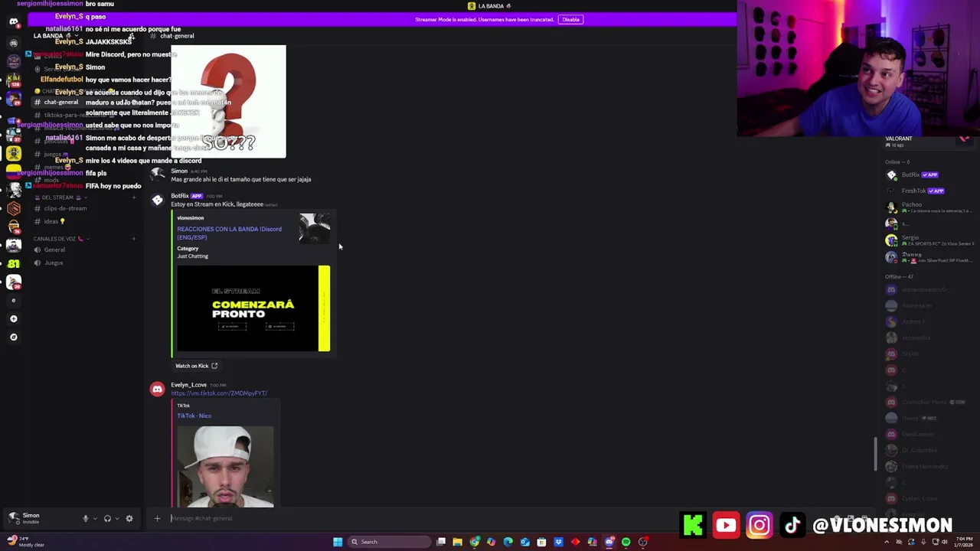Open the Windows Start button

point(338,542)
